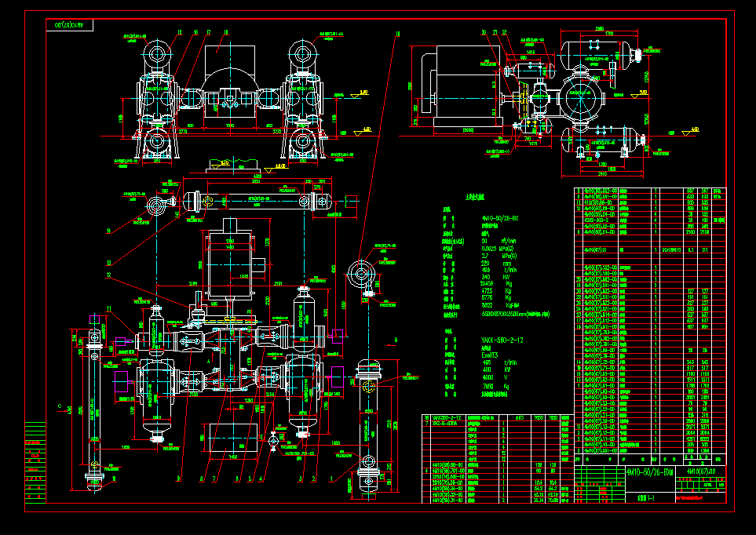The image size is (756, 535).
Task: Click the YAKK-560-2-12 motor model text
Action: click(x=502, y=340)
